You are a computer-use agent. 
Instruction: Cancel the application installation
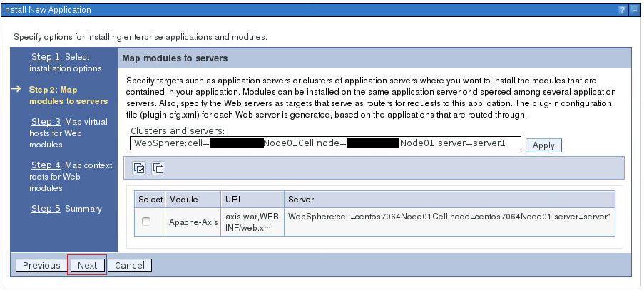click(129, 265)
